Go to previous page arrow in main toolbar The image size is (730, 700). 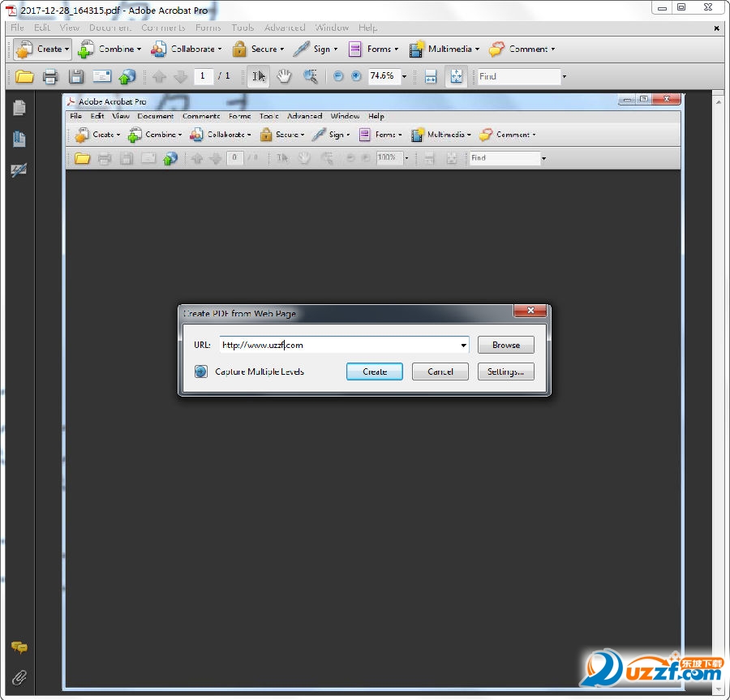159,76
